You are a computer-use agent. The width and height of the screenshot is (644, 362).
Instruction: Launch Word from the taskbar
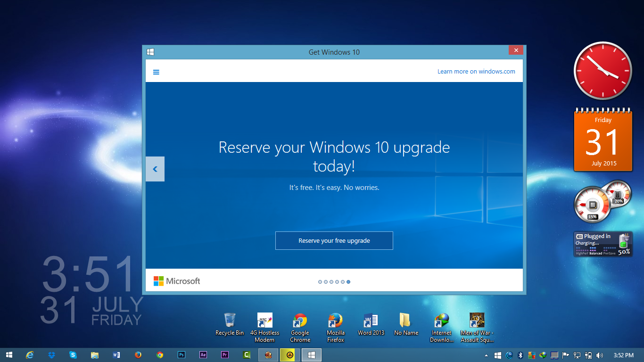pos(116,355)
